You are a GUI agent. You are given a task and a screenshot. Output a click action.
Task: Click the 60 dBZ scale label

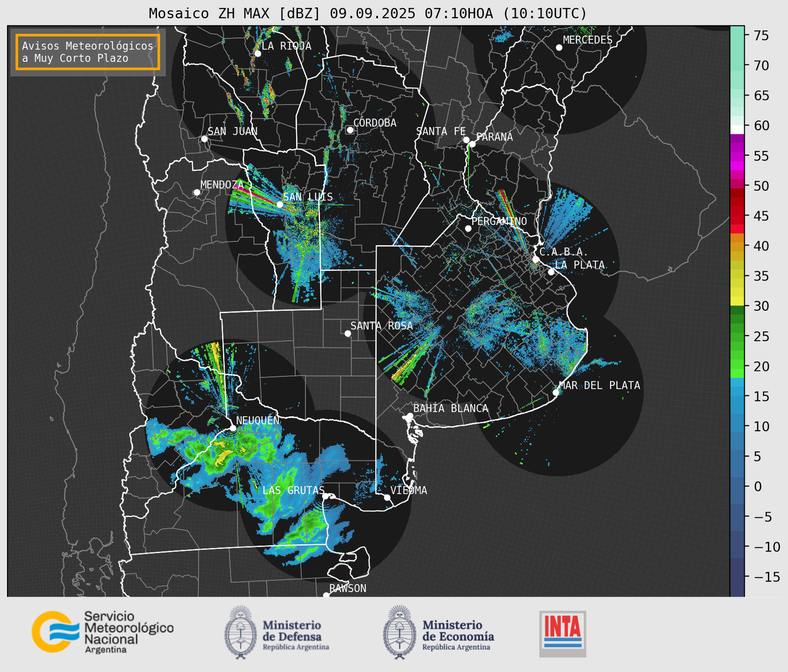tap(761, 126)
